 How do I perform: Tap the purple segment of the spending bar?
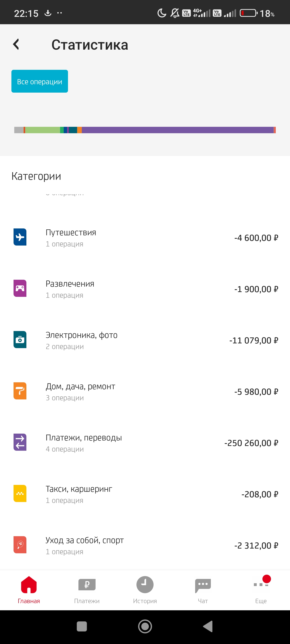[x=178, y=130]
